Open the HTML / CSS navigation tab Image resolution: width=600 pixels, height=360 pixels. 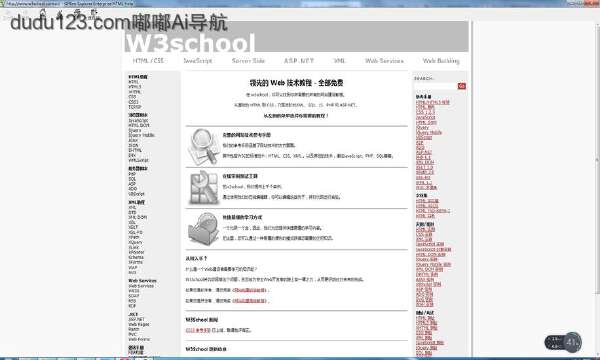pos(148,60)
